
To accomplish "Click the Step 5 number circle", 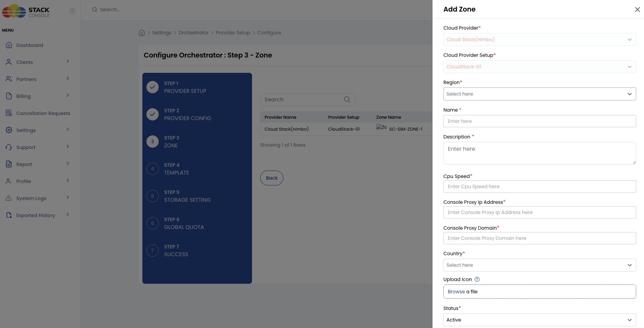I will 153,196.
